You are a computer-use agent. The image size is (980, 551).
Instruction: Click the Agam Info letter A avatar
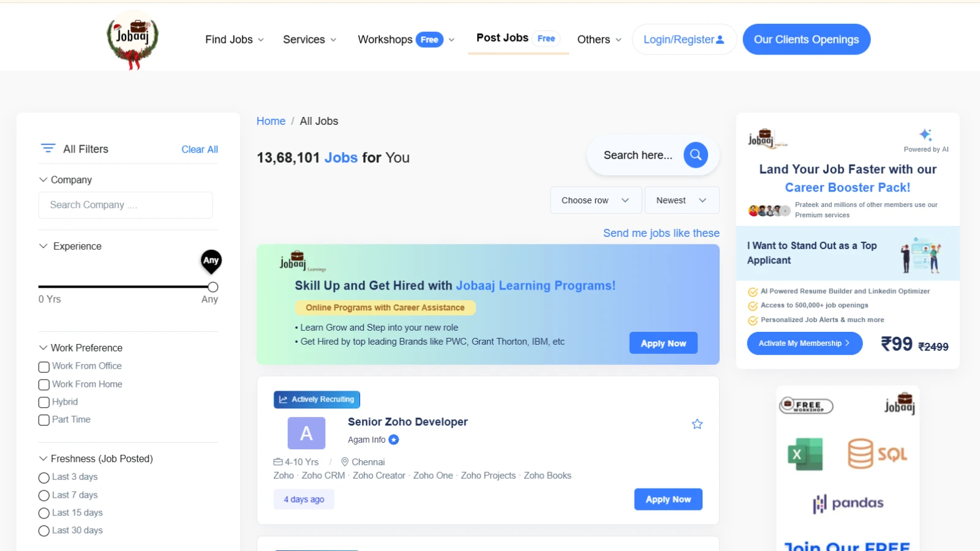(306, 433)
